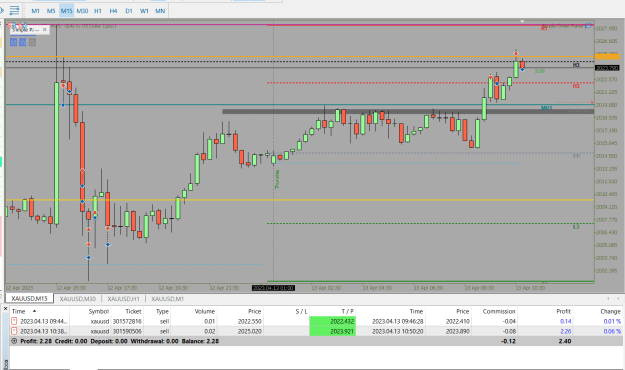Sort history by Commission column
The width and height of the screenshot is (625, 370).
[x=499, y=311]
